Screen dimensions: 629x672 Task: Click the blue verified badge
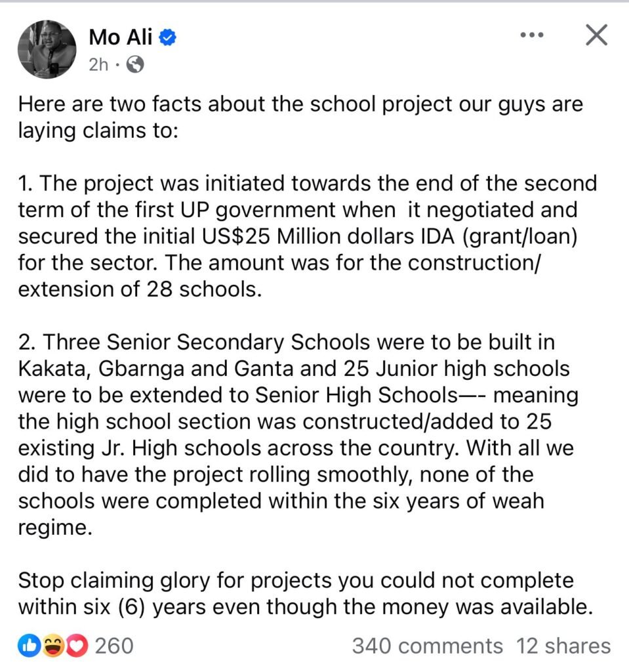tap(168, 38)
